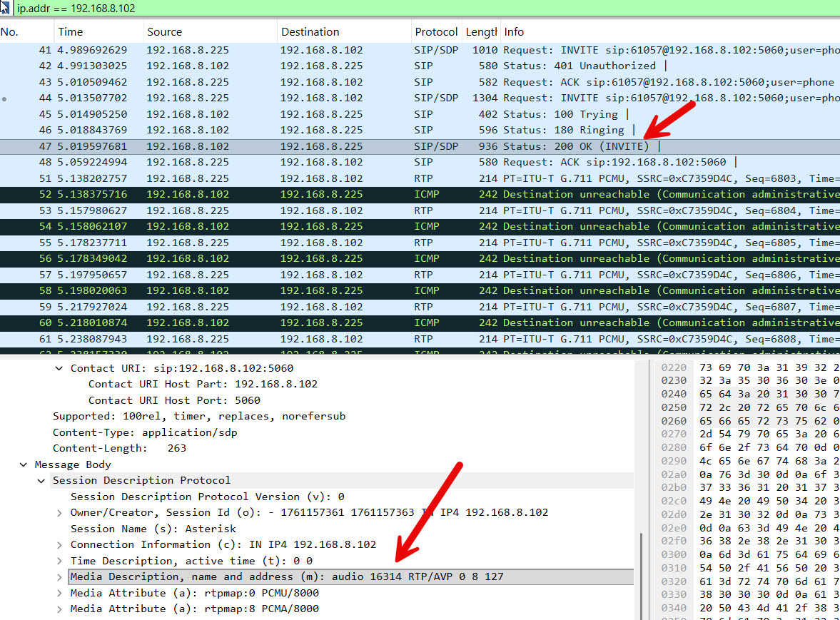This screenshot has height=620, width=840.
Task: Select packet 41 INVITE request row
Action: (357, 50)
